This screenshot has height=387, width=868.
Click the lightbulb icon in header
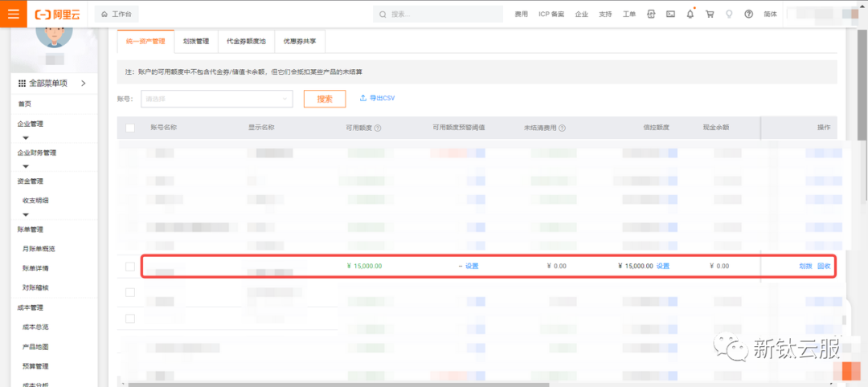point(729,14)
